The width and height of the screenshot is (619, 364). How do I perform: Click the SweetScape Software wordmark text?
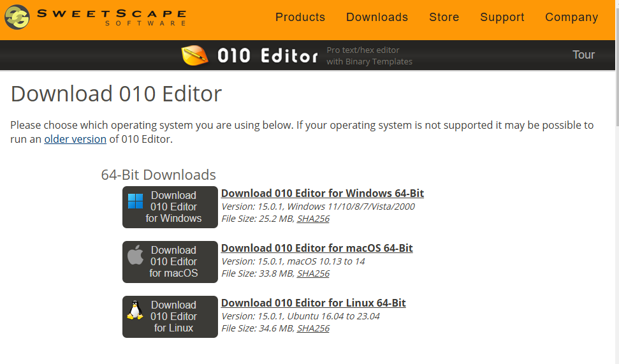tap(112, 18)
